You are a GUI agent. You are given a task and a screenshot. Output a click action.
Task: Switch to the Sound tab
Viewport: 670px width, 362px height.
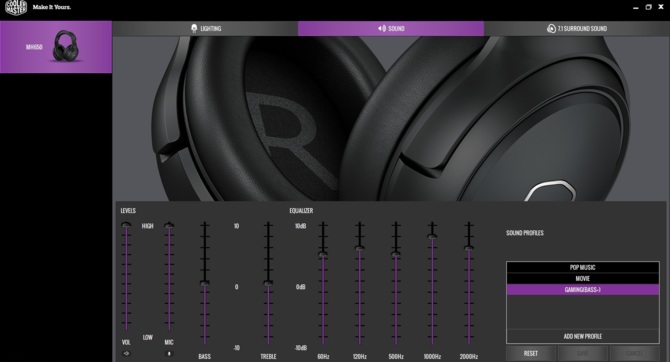pyautogui.click(x=391, y=29)
